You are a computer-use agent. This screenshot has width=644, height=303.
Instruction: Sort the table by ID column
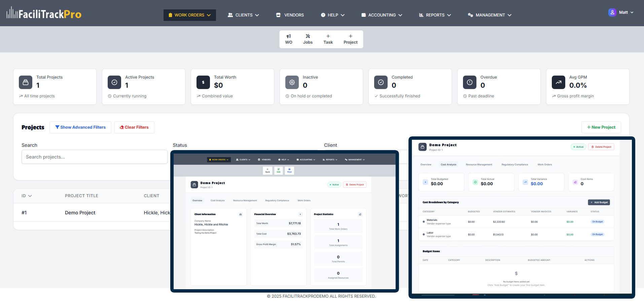[x=27, y=196]
